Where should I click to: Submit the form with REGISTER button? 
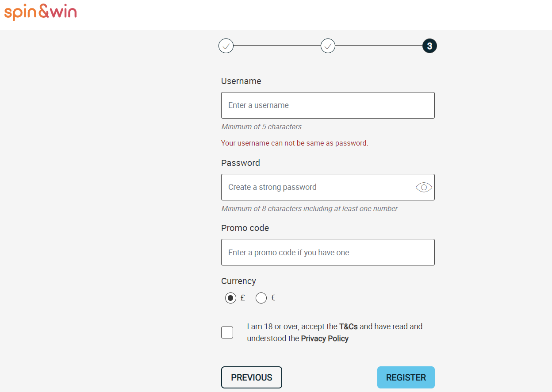(406, 377)
